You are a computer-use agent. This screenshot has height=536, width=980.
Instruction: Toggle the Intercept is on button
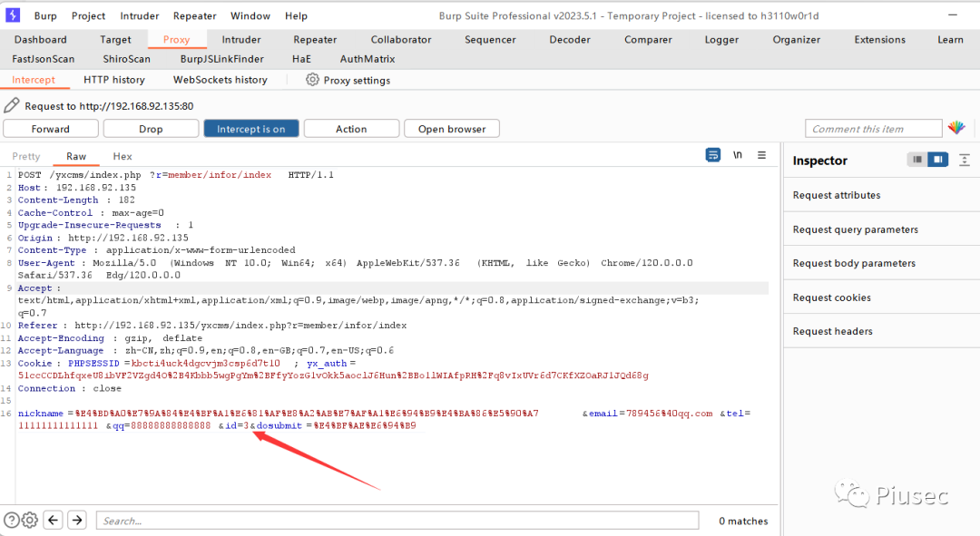tap(251, 129)
